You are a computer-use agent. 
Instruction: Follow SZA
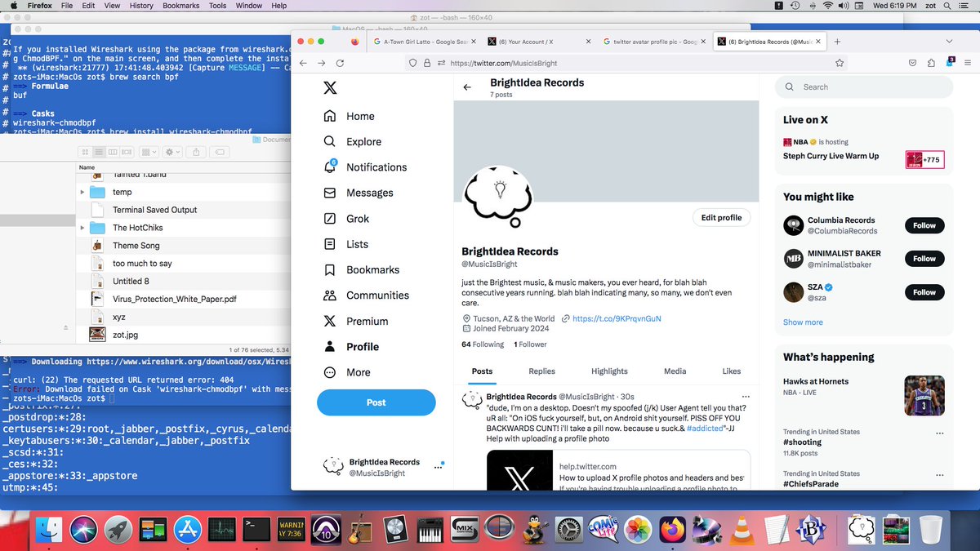(924, 292)
